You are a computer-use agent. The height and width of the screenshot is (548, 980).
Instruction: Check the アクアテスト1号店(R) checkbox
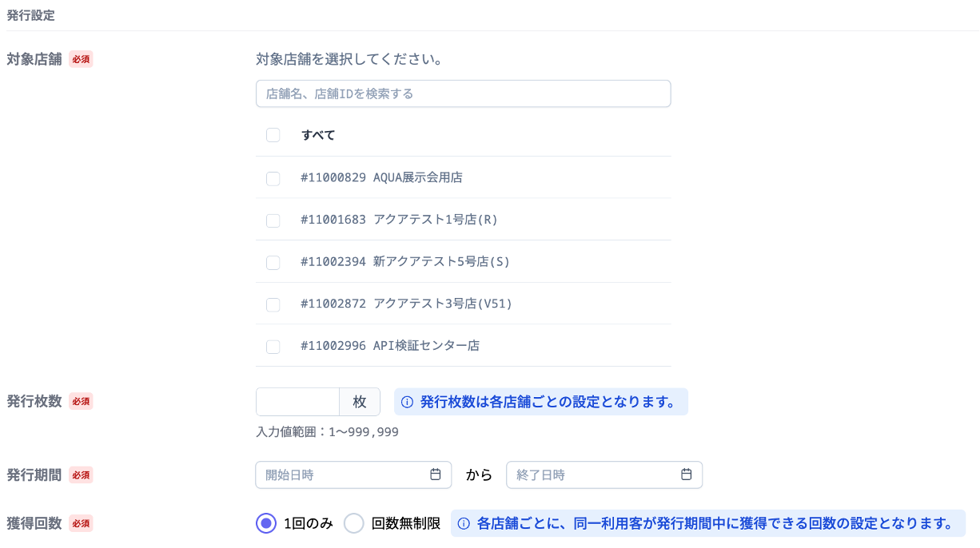273,220
